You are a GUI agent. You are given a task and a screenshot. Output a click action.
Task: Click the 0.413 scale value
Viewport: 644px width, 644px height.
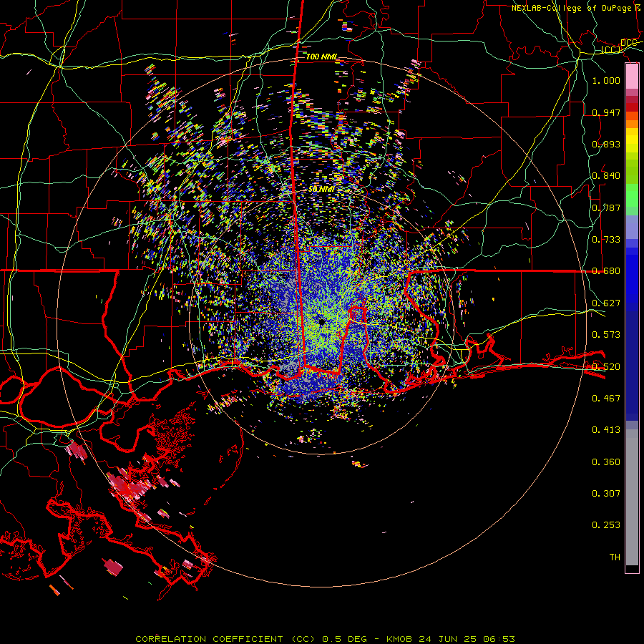pyautogui.click(x=606, y=429)
